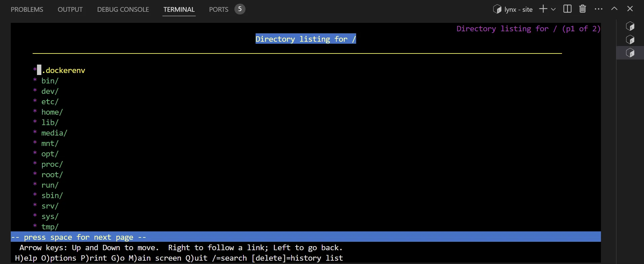
Task: Switch to the PROBLEMS tab
Action: pyautogui.click(x=27, y=9)
